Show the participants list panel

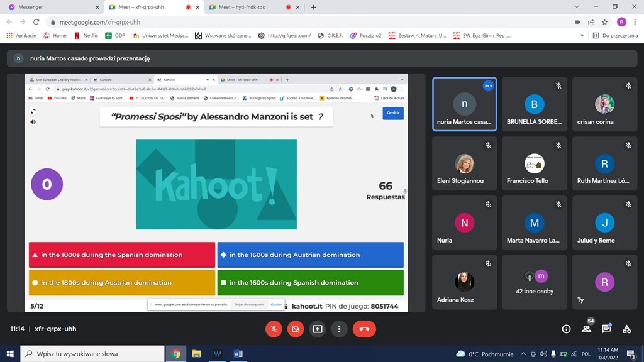click(x=587, y=329)
